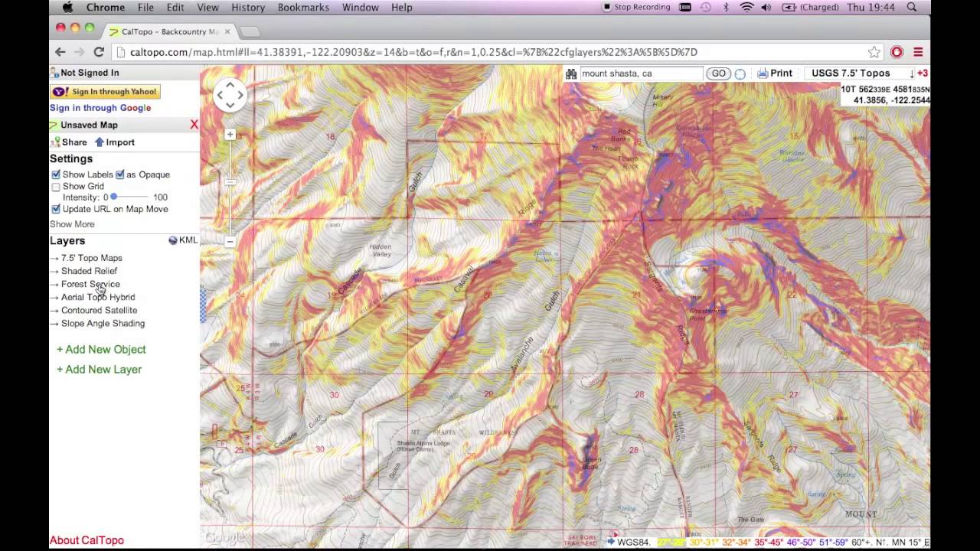Expand the Show More settings
Viewport: 980px width, 551px height.
click(72, 224)
